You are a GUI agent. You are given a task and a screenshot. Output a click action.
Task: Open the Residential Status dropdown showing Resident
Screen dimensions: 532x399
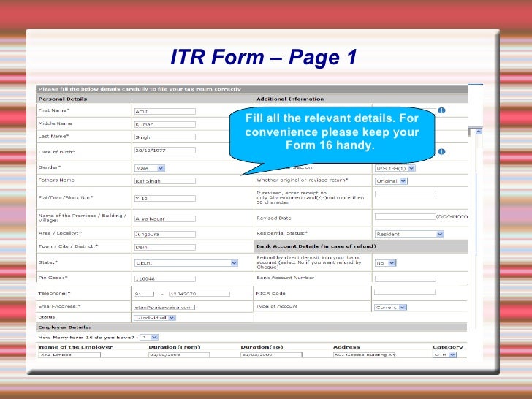409,234
